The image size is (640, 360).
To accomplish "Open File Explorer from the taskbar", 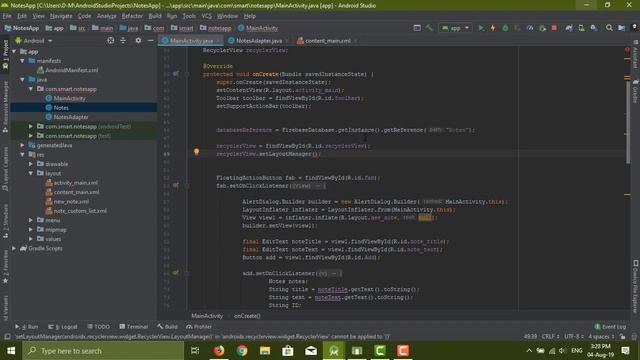I will 265,351.
